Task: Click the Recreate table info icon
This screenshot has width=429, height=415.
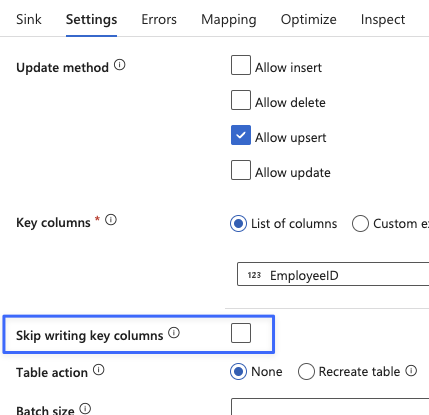Action: (x=411, y=371)
